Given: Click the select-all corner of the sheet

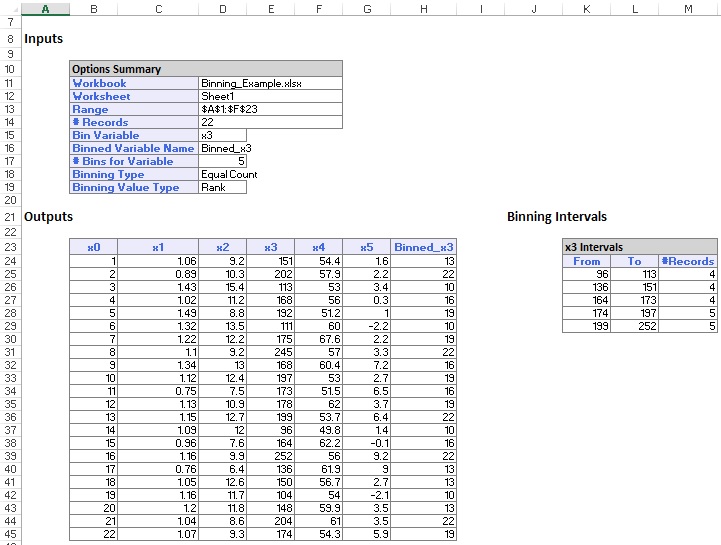Looking at the screenshot, I should click(x=10, y=8).
